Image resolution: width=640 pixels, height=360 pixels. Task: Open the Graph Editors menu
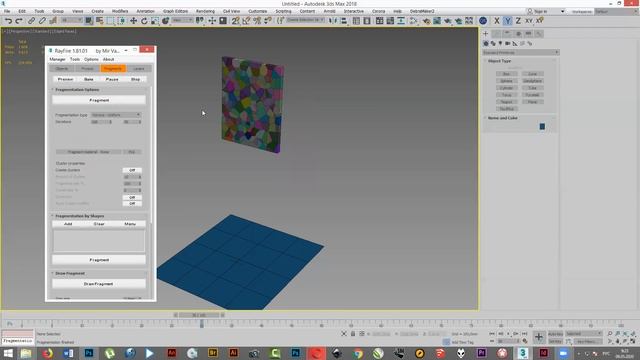pos(176,11)
